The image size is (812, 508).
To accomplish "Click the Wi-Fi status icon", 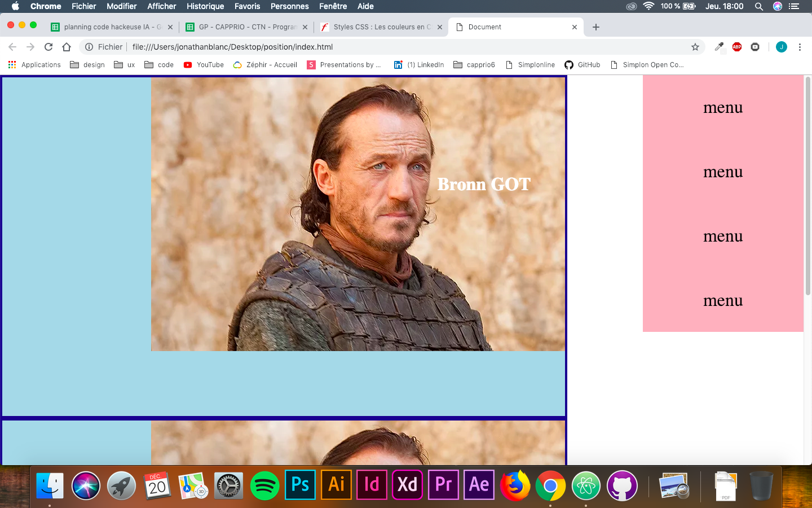I will (x=648, y=6).
